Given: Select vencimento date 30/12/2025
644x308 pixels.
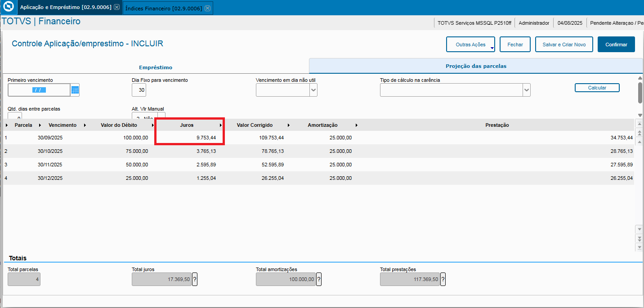Looking at the screenshot, I should (50, 178).
